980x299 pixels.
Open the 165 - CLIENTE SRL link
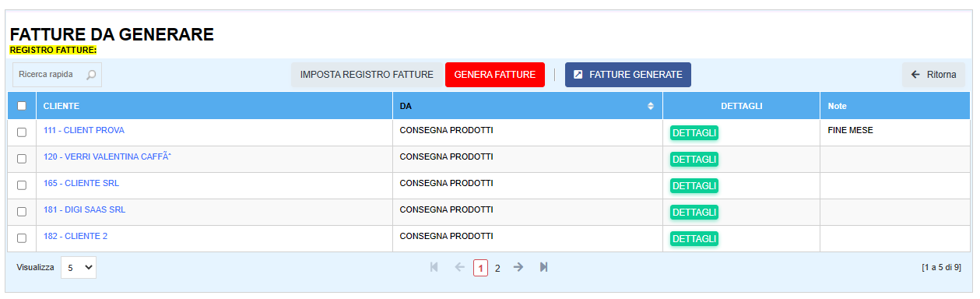click(82, 183)
